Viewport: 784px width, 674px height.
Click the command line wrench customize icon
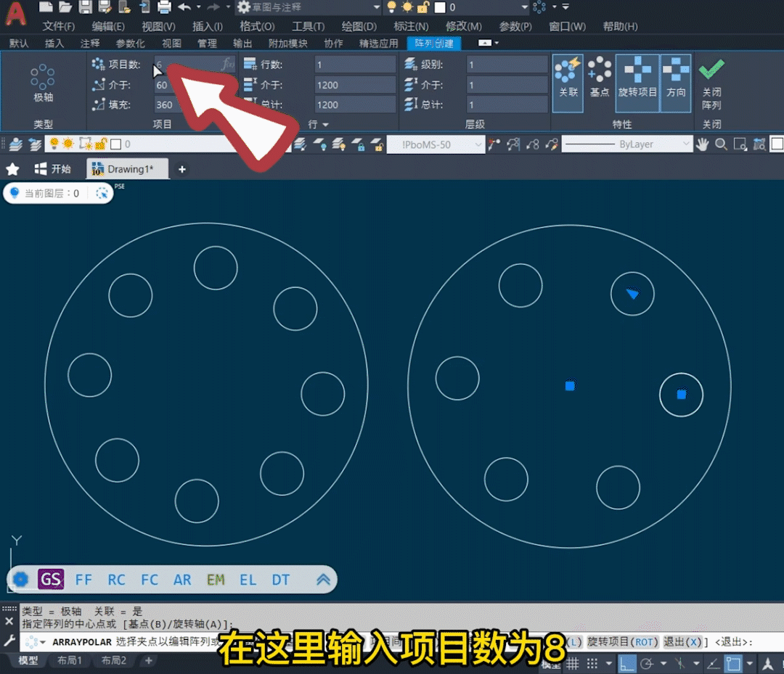[9, 641]
